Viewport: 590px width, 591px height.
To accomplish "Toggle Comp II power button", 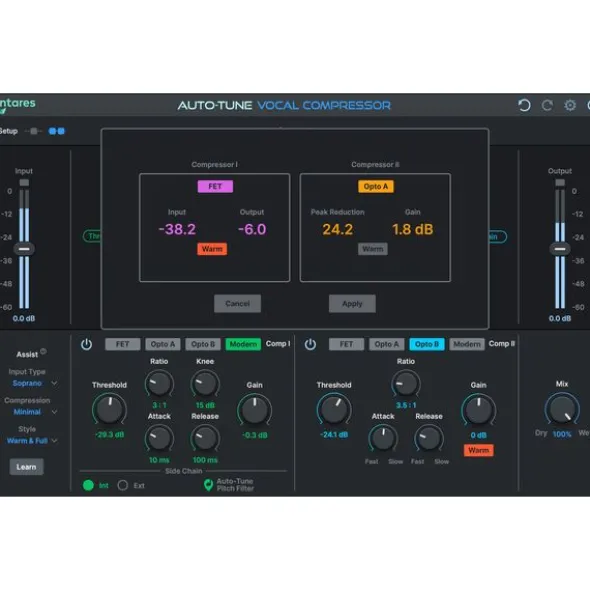I will coord(310,344).
